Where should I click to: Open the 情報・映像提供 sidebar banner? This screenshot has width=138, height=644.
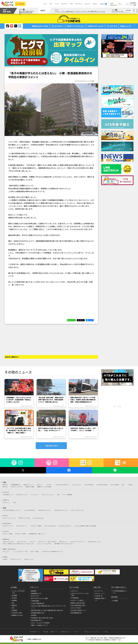(x=117, y=112)
